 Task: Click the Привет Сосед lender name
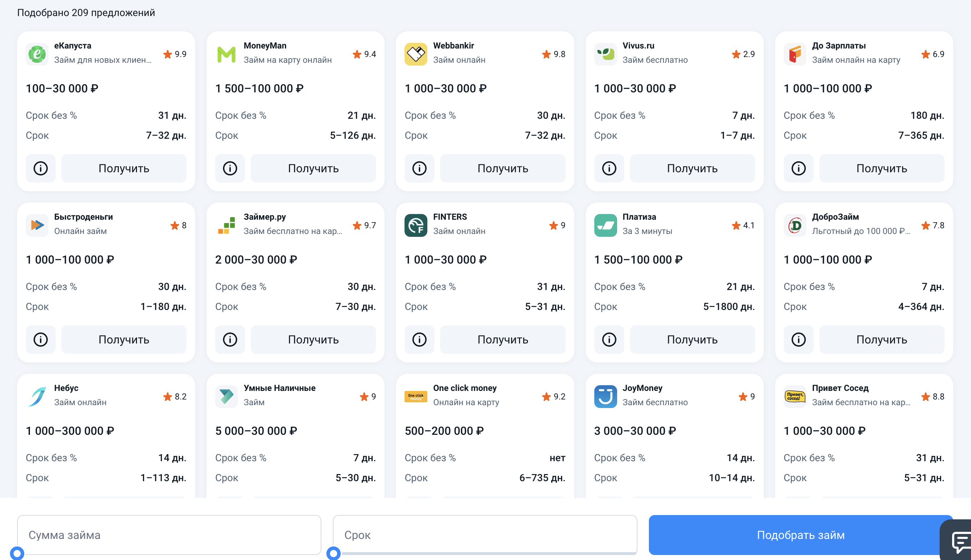point(840,388)
